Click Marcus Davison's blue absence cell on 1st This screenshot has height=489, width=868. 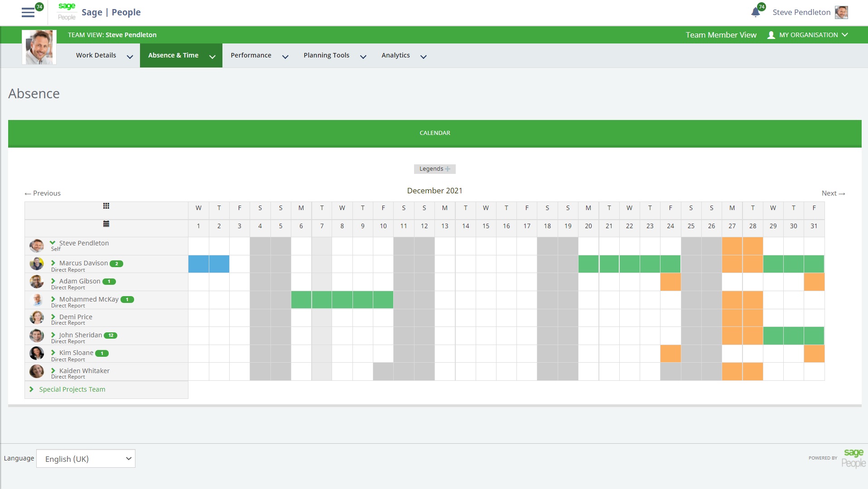[198, 264]
